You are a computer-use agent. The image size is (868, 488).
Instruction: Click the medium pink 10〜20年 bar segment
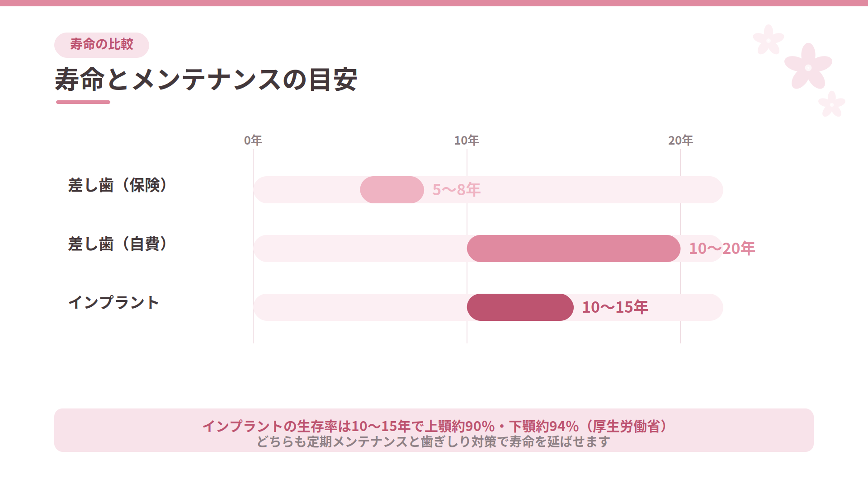tap(574, 249)
